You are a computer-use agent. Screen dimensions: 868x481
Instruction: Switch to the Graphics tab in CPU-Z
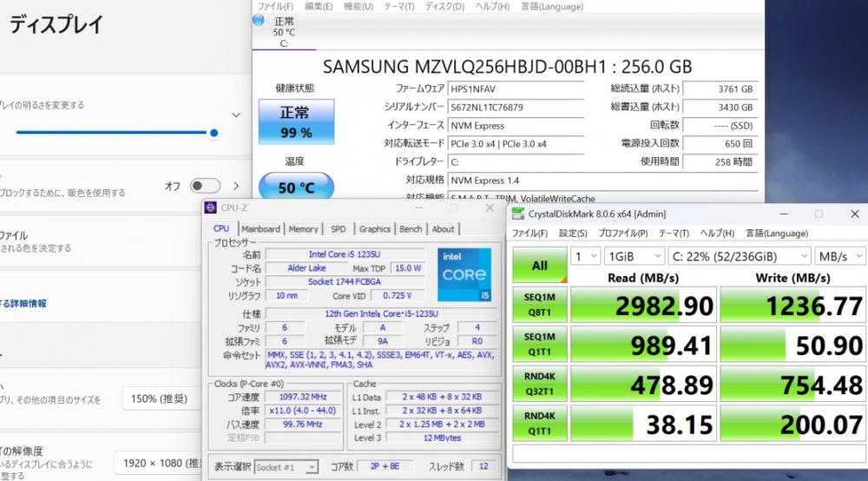pyautogui.click(x=375, y=228)
